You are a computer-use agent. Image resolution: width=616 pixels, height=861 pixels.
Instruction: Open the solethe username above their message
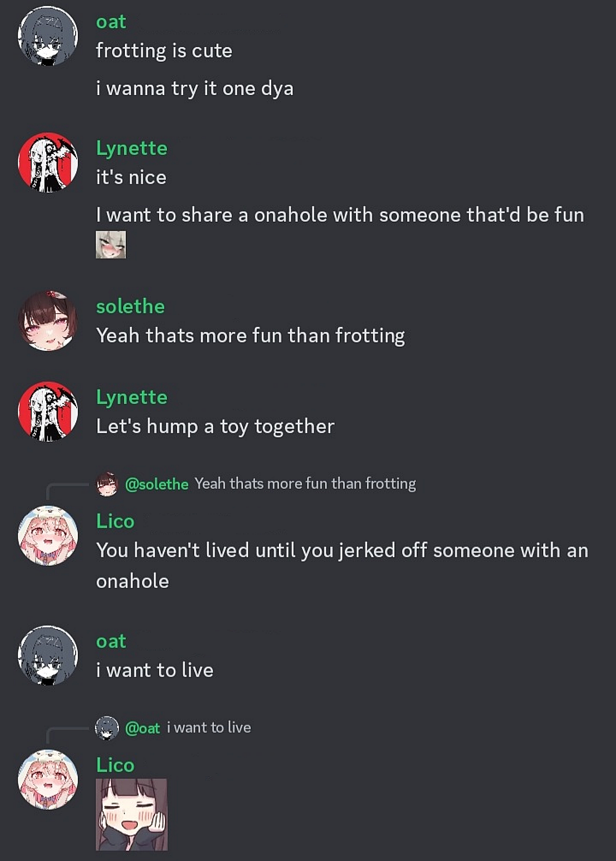point(131,306)
